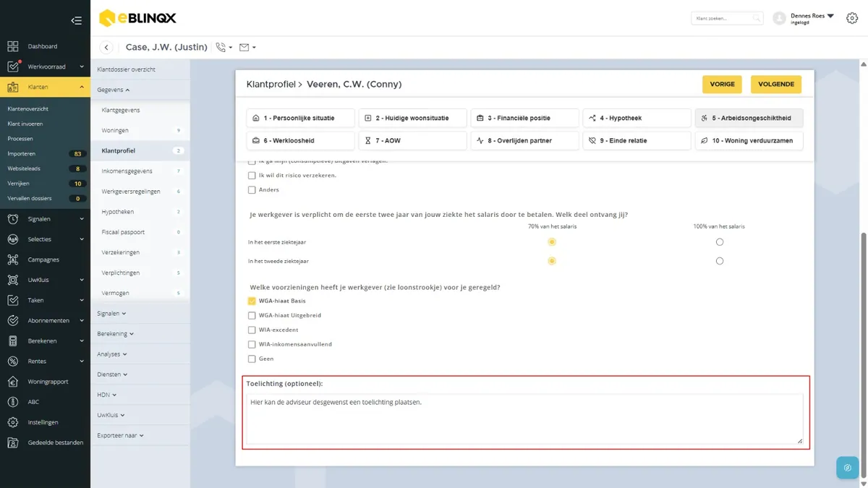Open the Berekenen calculator icon

tap(13, 341)
